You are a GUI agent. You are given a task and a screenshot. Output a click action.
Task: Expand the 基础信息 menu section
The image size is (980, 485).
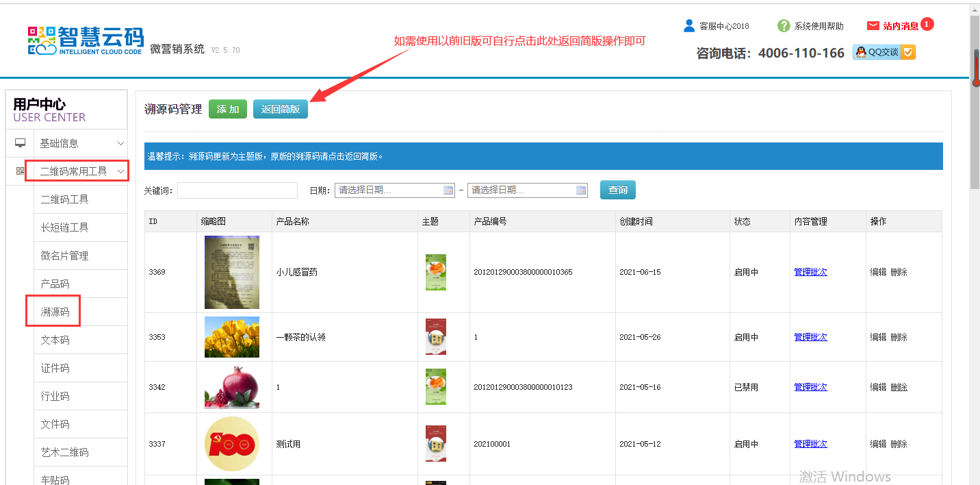[120, 143]
